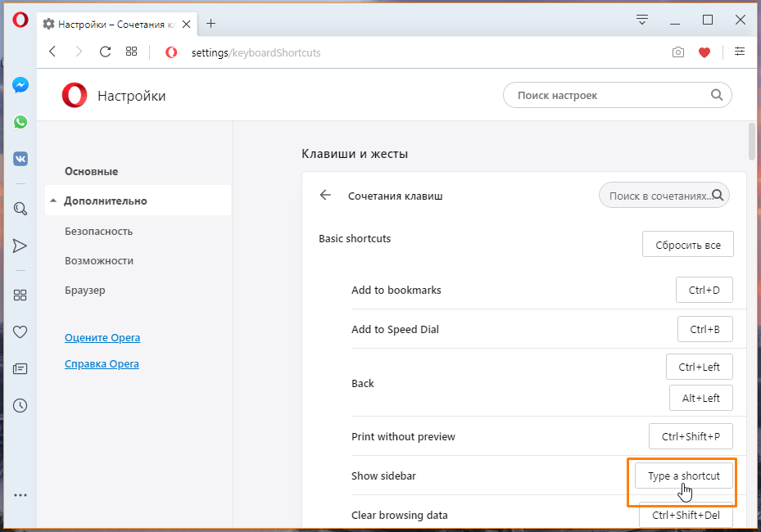The width and height of the screenshot is (761, 532).
Task: Focus the Поиск настроек search field
Action: tap(618, 95)
